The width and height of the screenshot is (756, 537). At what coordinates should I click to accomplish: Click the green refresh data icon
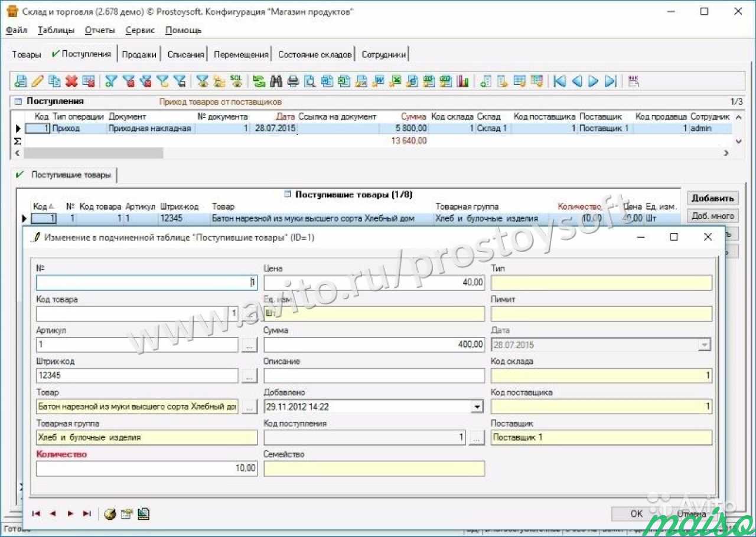point(259,81)
